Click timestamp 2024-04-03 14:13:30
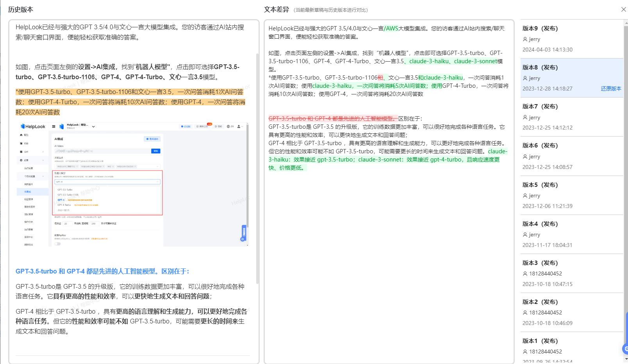628x364 pixels. pos(548,50)
